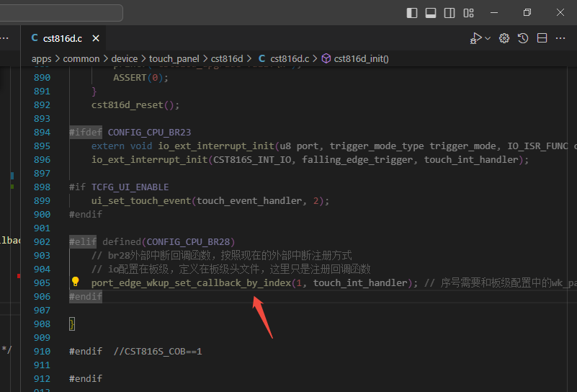Image resolution: width=577 pixels, height=392 pixels.
Task: Click 'ASSERT' on line 890
Action: coord(130,78)
